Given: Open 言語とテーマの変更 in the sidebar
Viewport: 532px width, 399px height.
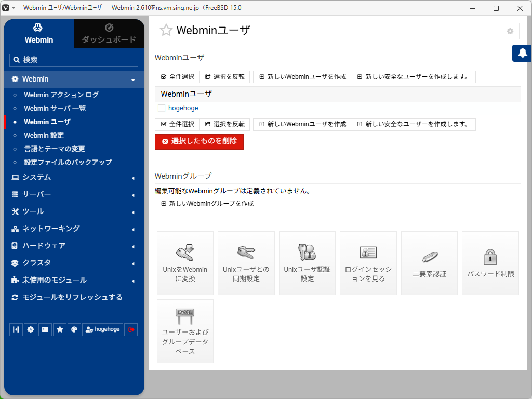Looking at the screenshot, I should coord(55,149).
